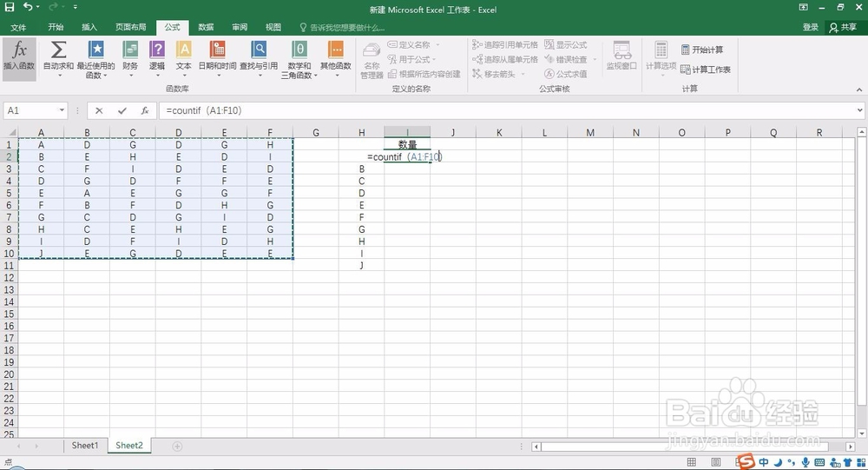Viewport: 868px width, 470px height.
Task: Open Recently Used functions star icon
Action: coord(95,50)
